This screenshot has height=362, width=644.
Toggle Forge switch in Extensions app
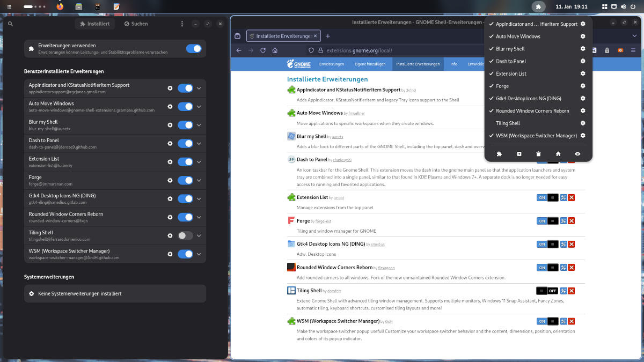[185, 180]
